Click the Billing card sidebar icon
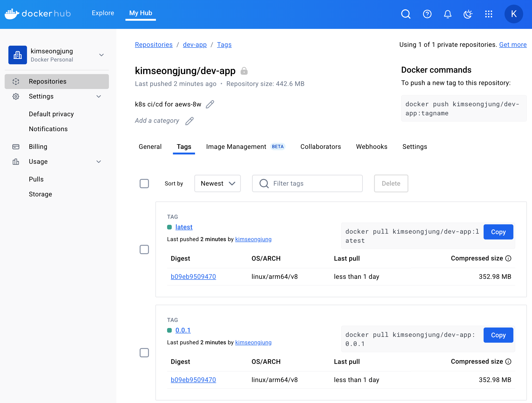The height and width of the screenshot is (403, 532). pos(16,147)
